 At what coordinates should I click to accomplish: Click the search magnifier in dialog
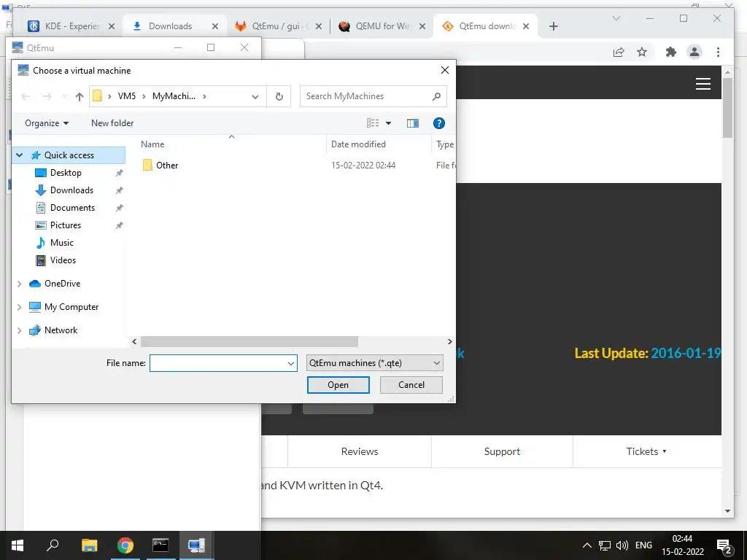(436, 97)
